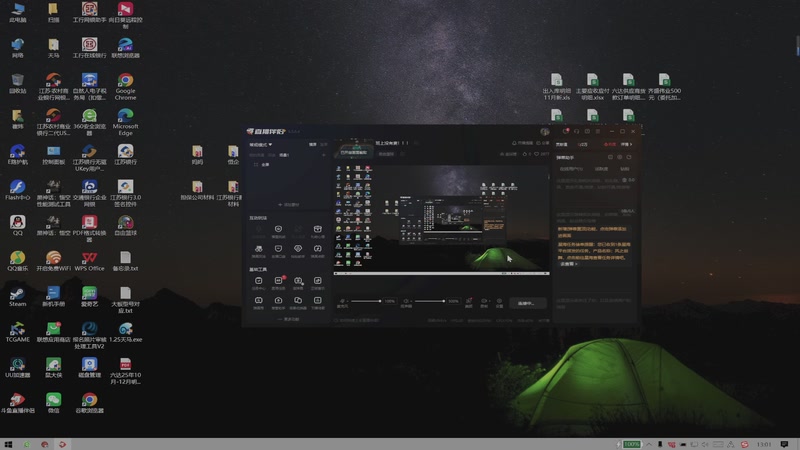800x450 pixels.
Task: Open the message icon with red dot
Action: (565, 131)
